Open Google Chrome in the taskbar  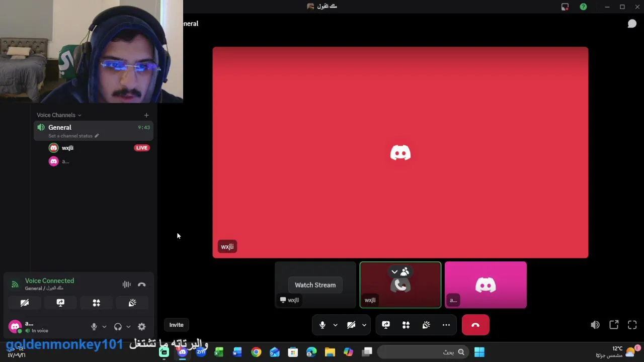pyautogui.click(x=256, y=352)
